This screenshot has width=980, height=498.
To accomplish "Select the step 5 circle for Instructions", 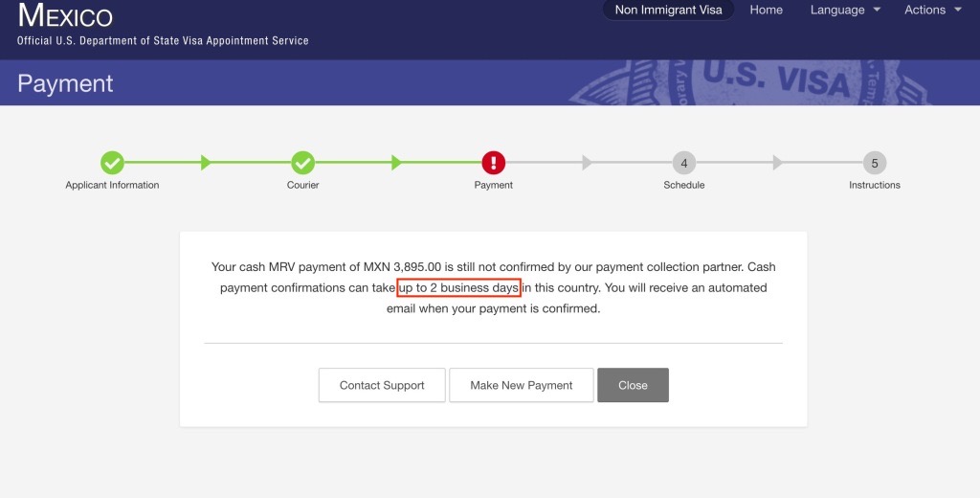I will click(x=874, y=163).
